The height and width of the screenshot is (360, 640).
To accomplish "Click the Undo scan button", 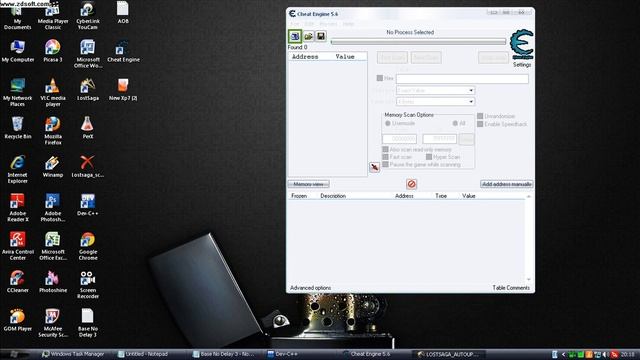I will [x=493, y=58].
